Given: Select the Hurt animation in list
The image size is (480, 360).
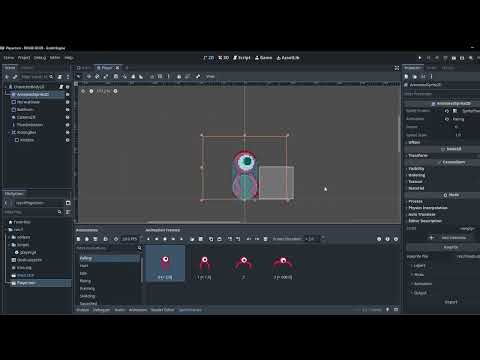Looking at the screenshot, I should tap(109, 266).
